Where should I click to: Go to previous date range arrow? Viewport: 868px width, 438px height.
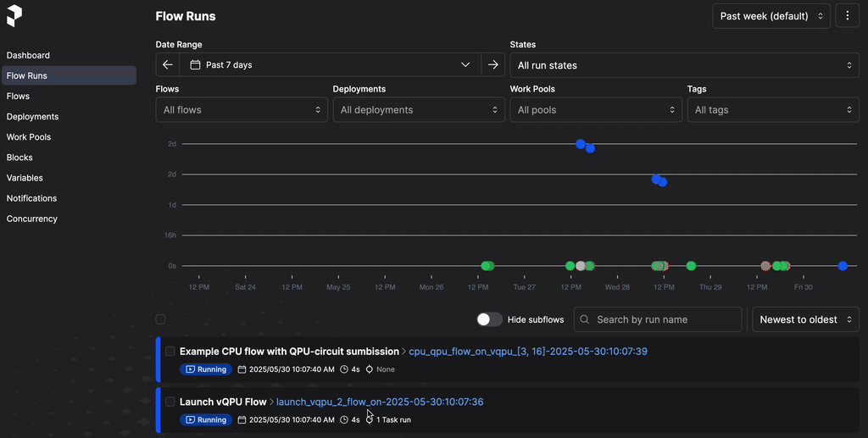tap(167, 65)
